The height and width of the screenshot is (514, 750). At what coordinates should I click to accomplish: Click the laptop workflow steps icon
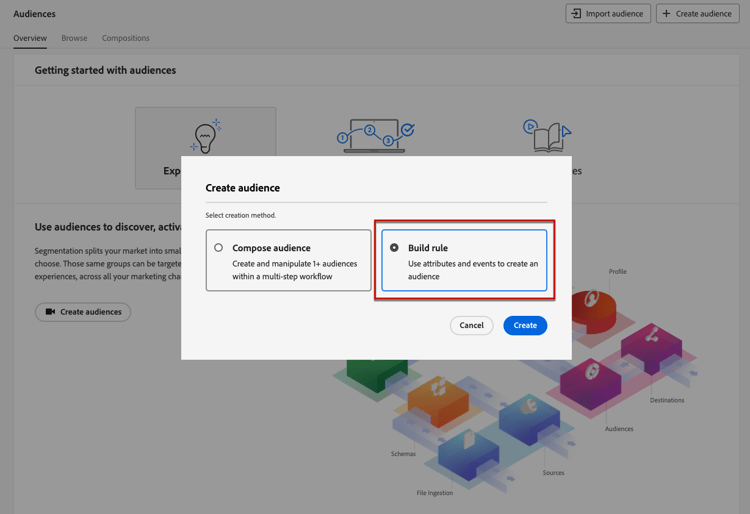pyautogui.click(x=375, y=135)
